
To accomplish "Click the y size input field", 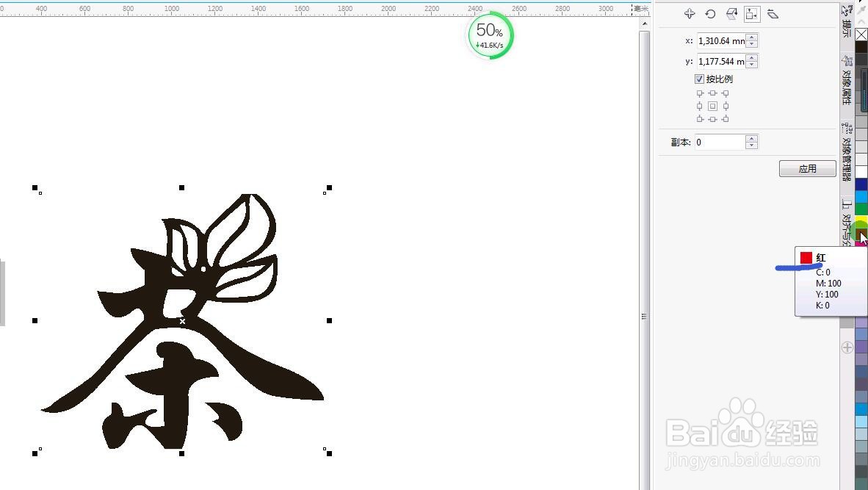I will [721, 62].
